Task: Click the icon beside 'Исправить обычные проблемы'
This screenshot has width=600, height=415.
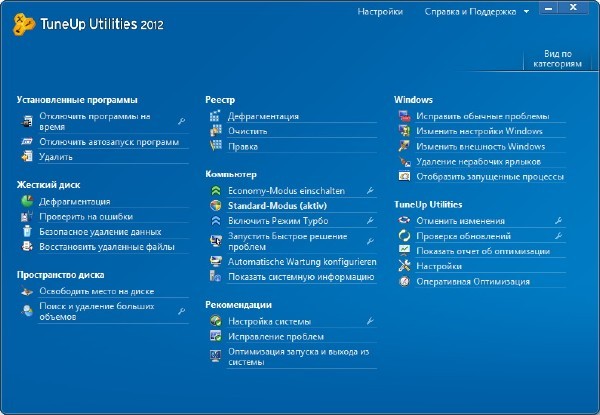Action: pyautogui.click(x=404, y=116)
